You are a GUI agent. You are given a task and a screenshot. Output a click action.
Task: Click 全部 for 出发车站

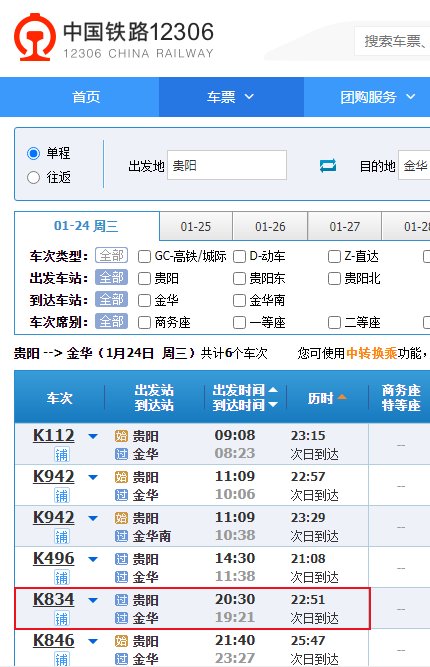click(111, 278)
